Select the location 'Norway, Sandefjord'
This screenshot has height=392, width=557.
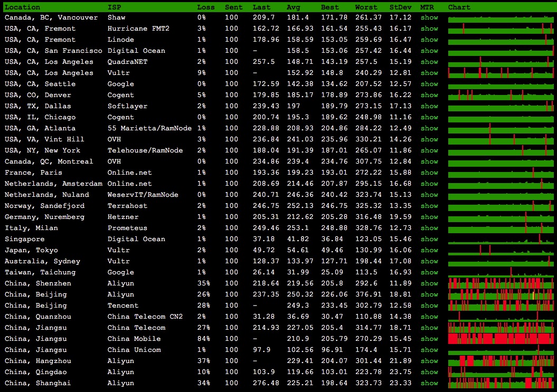pos(45,206)
